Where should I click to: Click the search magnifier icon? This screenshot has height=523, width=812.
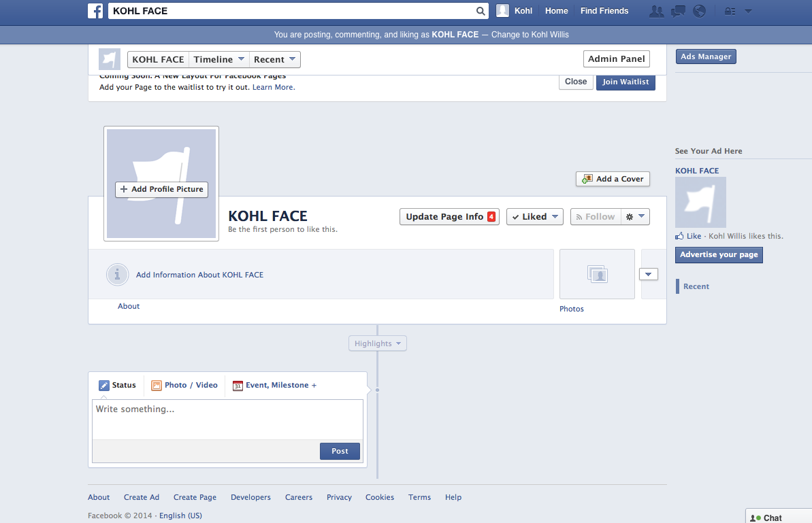[x=480, y=11]
